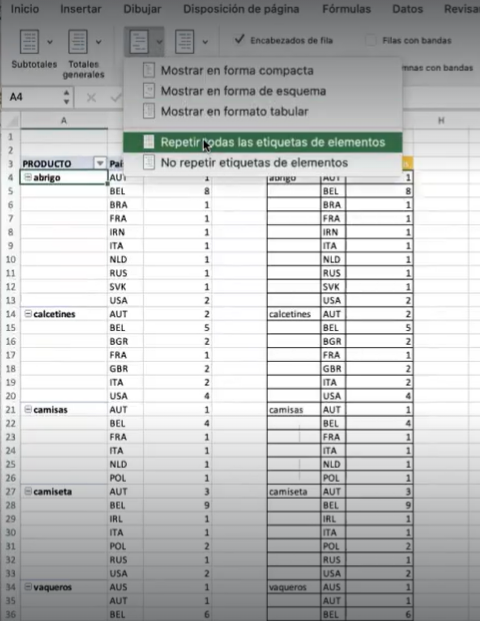Select row 14 header
The height and width of the screenshot is (621, 480).
pos(11,314)
